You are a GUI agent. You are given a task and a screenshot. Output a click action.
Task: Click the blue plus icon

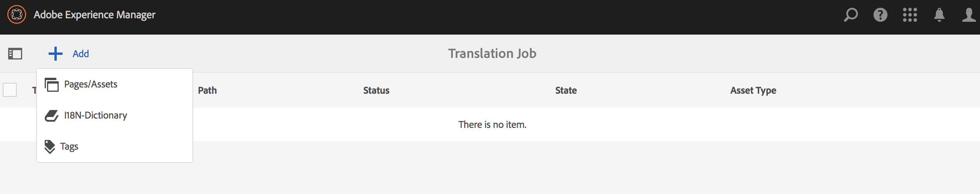[x=56, y=54]
